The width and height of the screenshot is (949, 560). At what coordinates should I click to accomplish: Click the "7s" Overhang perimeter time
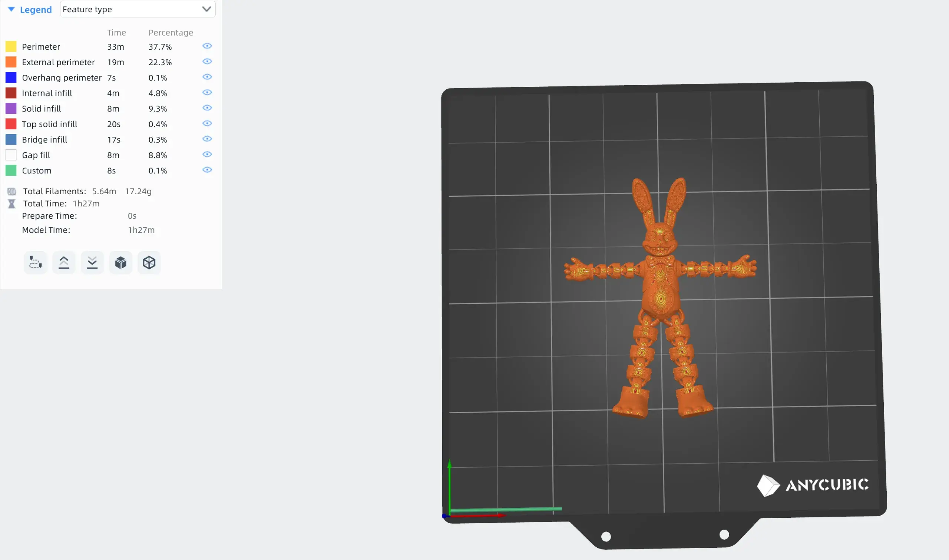[x=111, y=77]
